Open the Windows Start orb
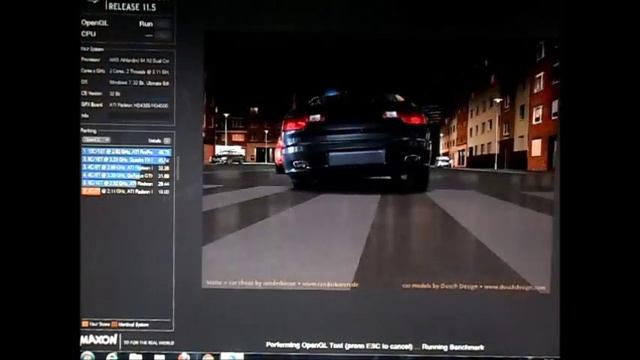The image size is (640, 360). point(88,356)
